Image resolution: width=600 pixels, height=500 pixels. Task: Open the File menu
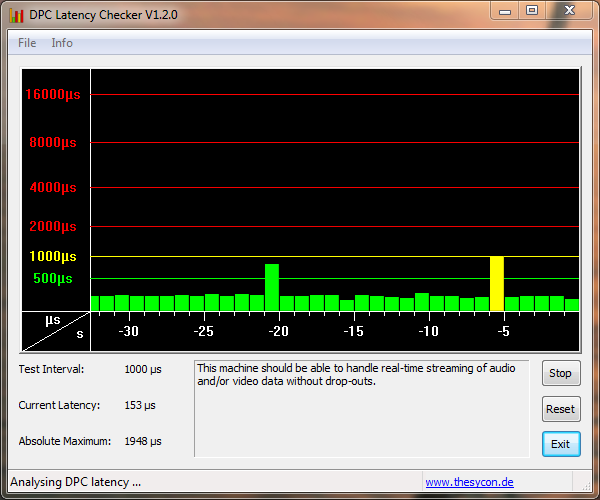[x=27, y=43]
